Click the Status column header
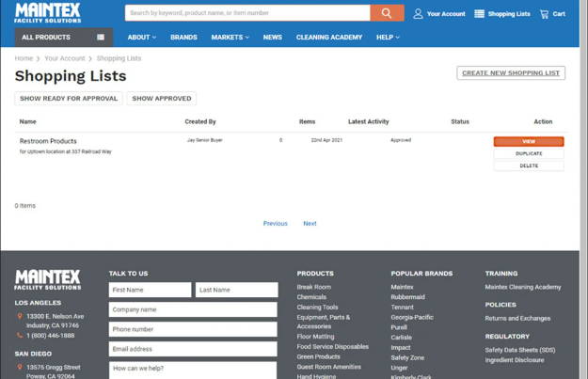The height and width of the screenshot is (379, 588). [x=460, y=121]
